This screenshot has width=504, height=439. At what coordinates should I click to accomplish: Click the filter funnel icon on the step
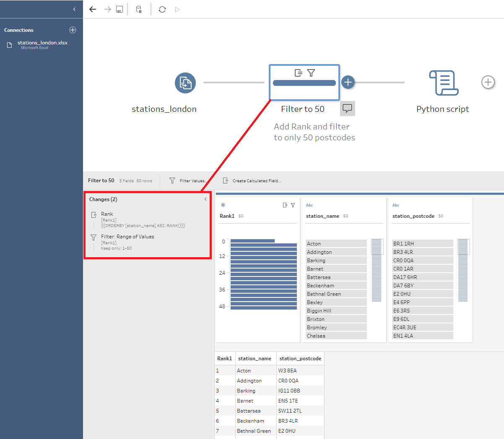[311, 73]
